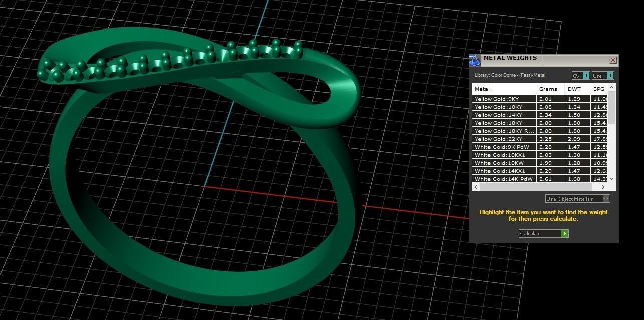Toggle the GV library switch
Screen dimensions: 644x320
coord(581,76)
